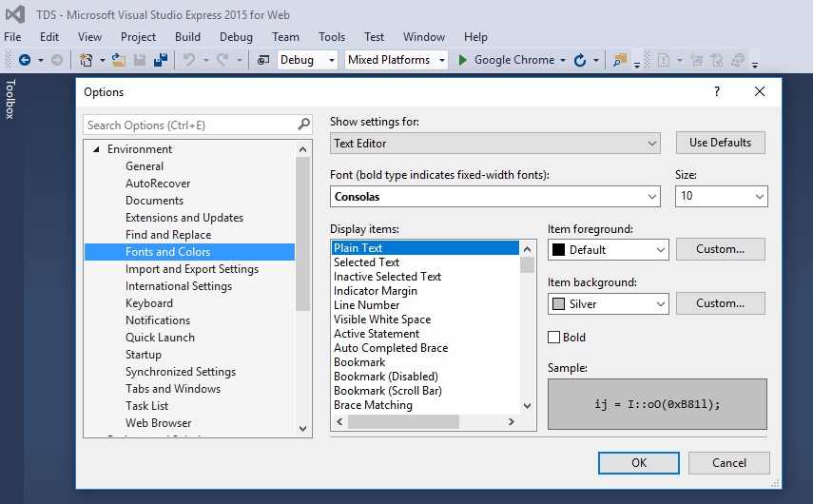The image size is (813, 504).
Task: Click the Find in Files toolbar icon
Action: (x=620, y=60)
